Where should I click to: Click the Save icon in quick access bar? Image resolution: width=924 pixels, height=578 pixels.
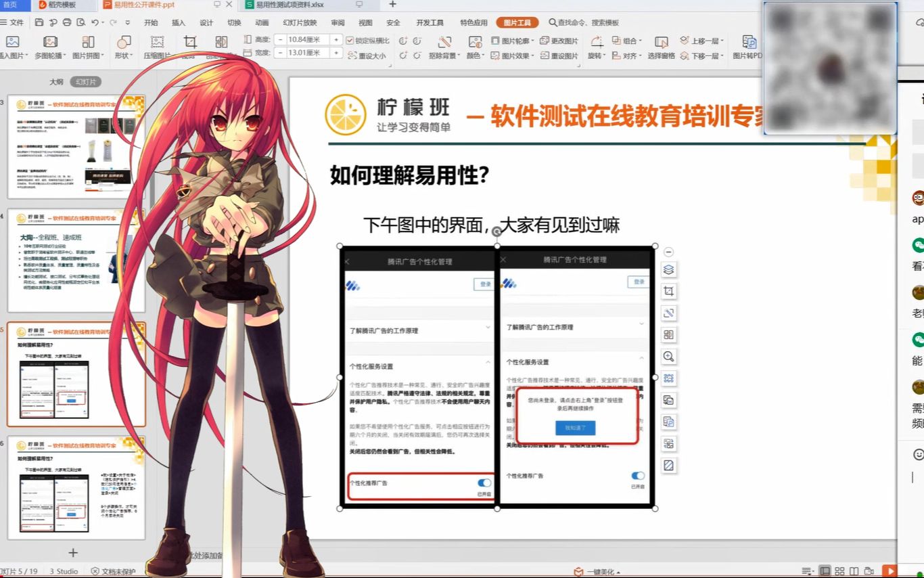(40, 22)
